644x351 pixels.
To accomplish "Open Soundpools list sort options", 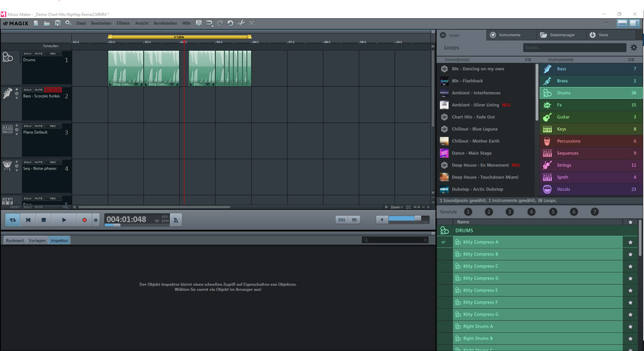I will coord(528,60).
